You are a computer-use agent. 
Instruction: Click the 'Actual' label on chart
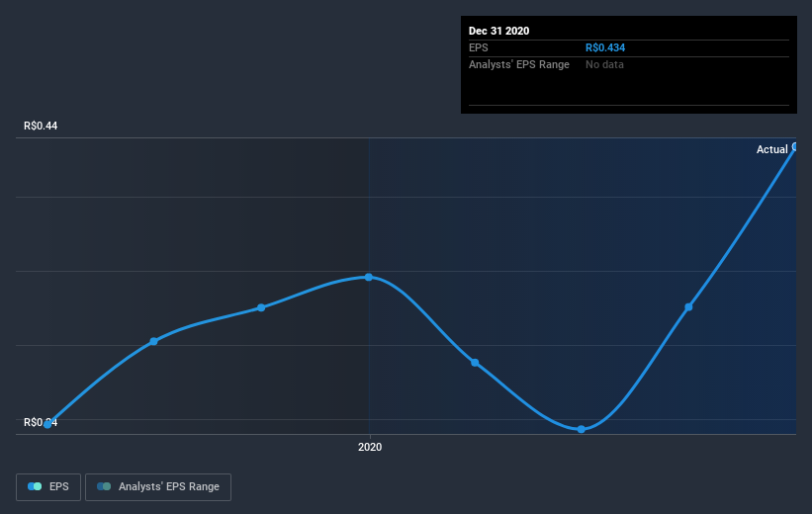point(771,149)
